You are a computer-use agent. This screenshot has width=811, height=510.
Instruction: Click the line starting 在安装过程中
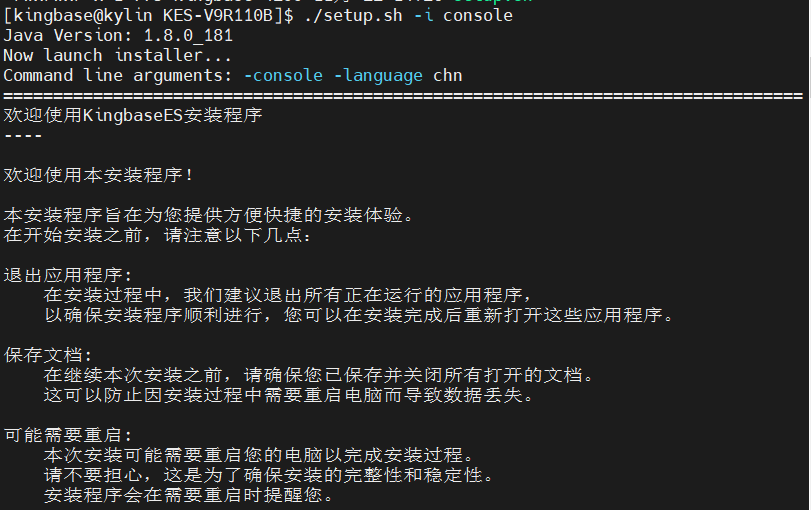coord(289,295)
